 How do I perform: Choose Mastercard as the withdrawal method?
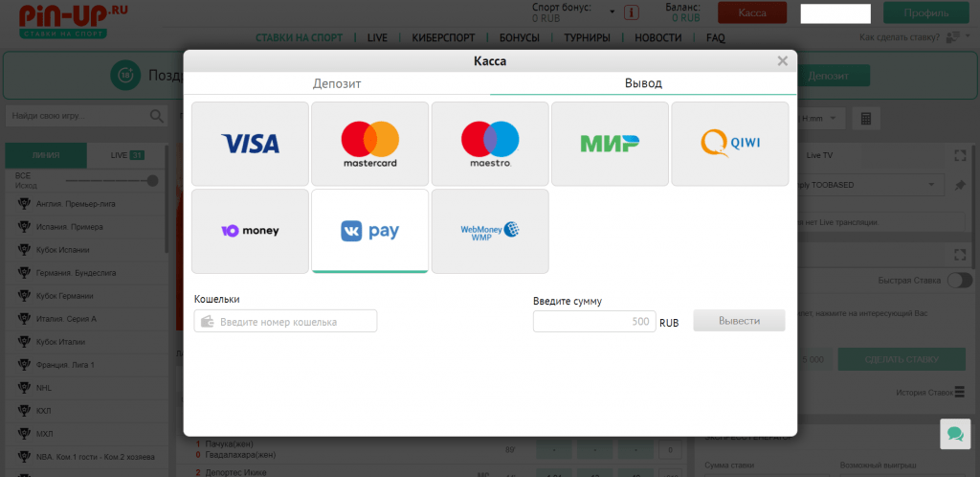pos(370,144)
